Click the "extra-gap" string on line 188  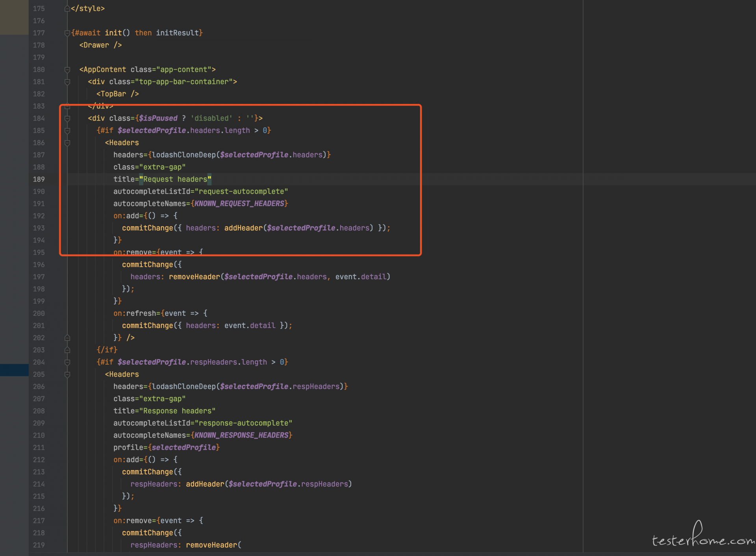coord(163,167)
